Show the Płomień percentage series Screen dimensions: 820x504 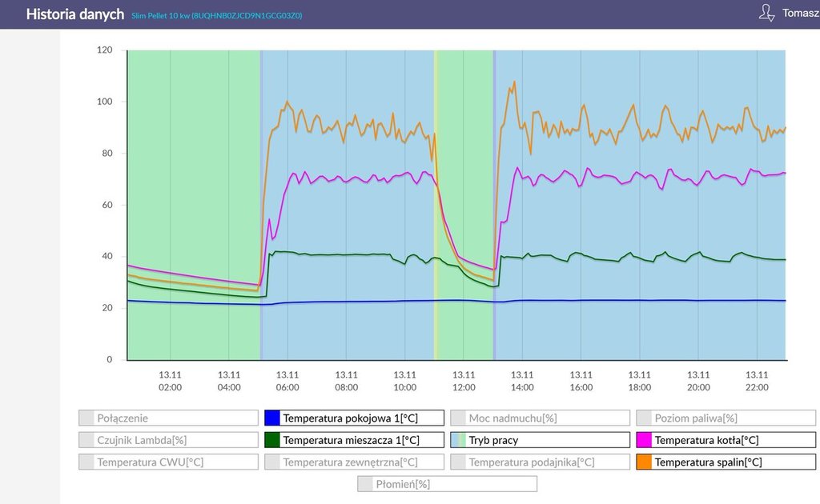(447, 484)
